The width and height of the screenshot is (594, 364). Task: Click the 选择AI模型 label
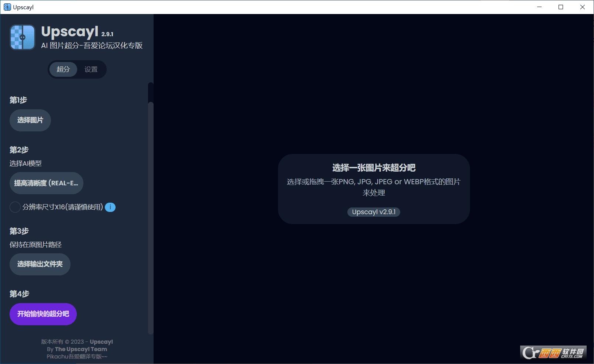25,164
